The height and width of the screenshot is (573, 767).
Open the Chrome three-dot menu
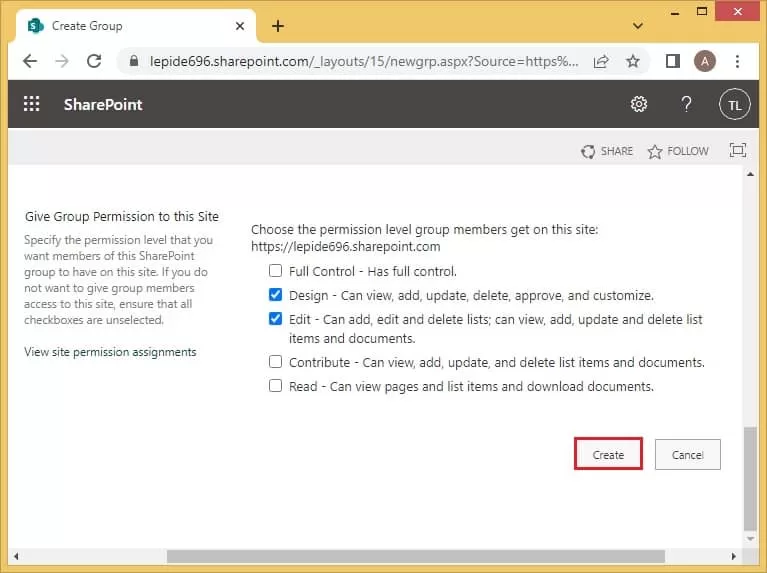click(x=737, y=61)
